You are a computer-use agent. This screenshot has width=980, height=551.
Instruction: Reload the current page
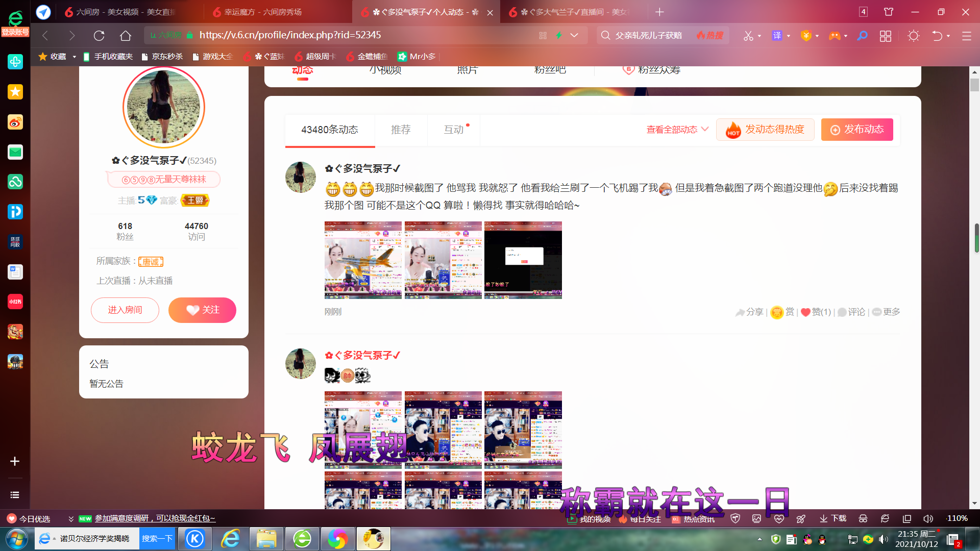[x=99, y=35]
